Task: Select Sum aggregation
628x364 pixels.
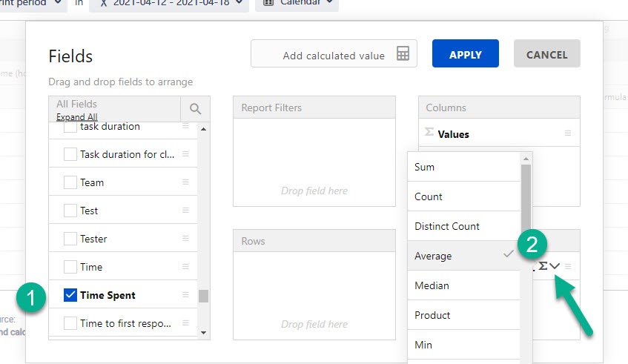Action: click(x=464, y=167)
